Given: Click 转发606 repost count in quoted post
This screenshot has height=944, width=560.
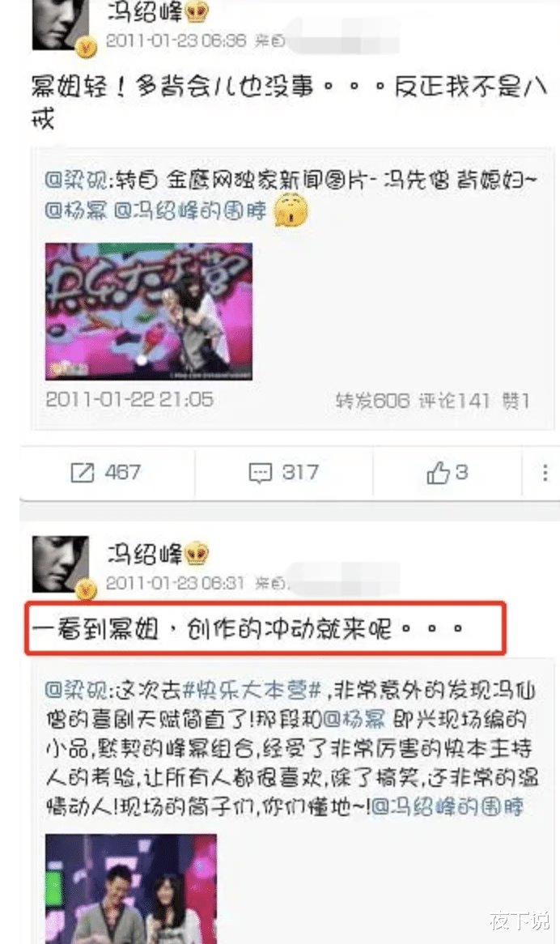Looking at the screenshot, I should pyautogui.click(x=372, y=401).
